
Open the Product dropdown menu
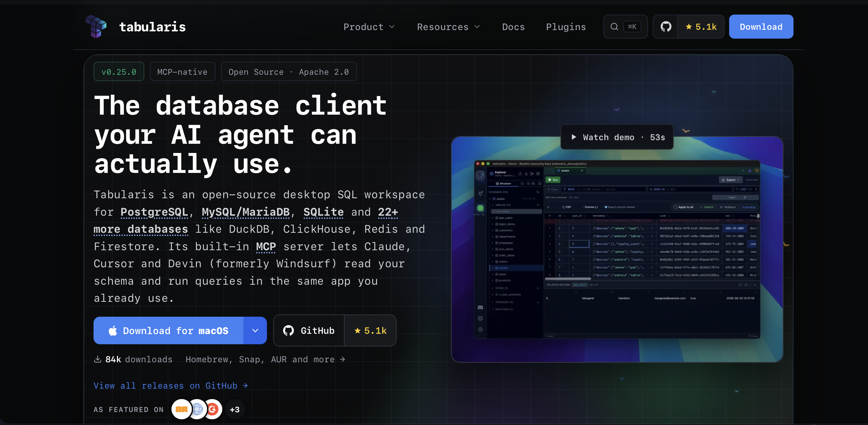[369, 27]
